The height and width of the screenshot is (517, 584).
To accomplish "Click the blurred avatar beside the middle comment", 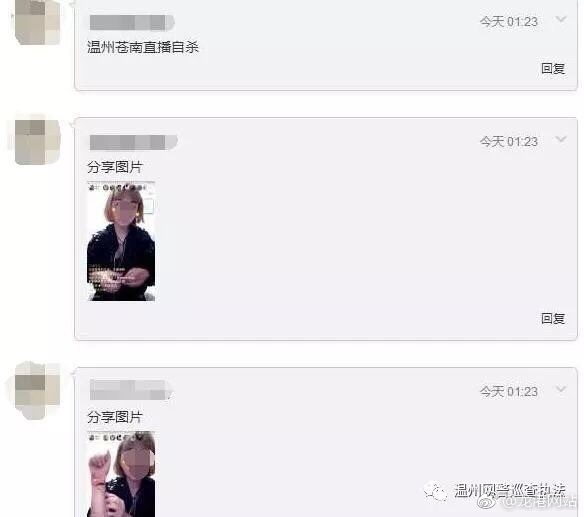I will point(37,142).
